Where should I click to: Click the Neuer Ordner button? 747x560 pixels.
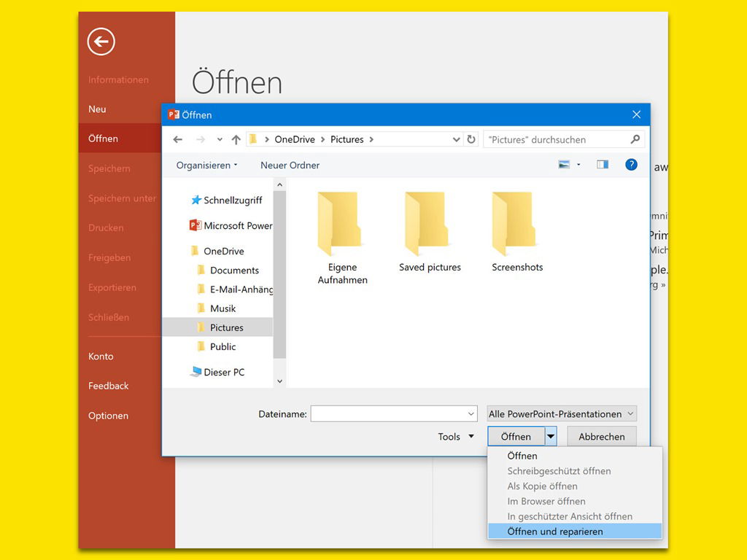coord(290,166)
